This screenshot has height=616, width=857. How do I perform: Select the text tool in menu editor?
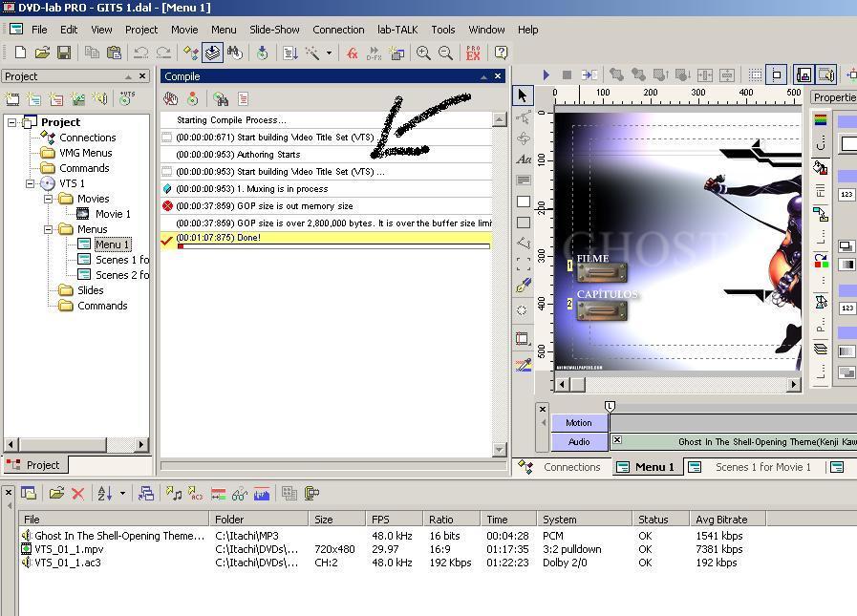[x=523, y=159]
